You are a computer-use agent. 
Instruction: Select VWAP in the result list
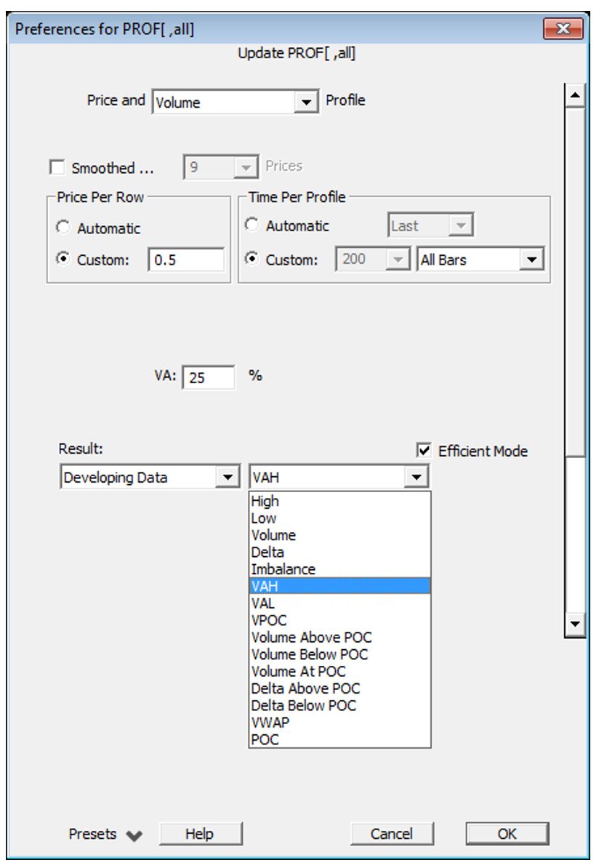(x=270, y=723)
